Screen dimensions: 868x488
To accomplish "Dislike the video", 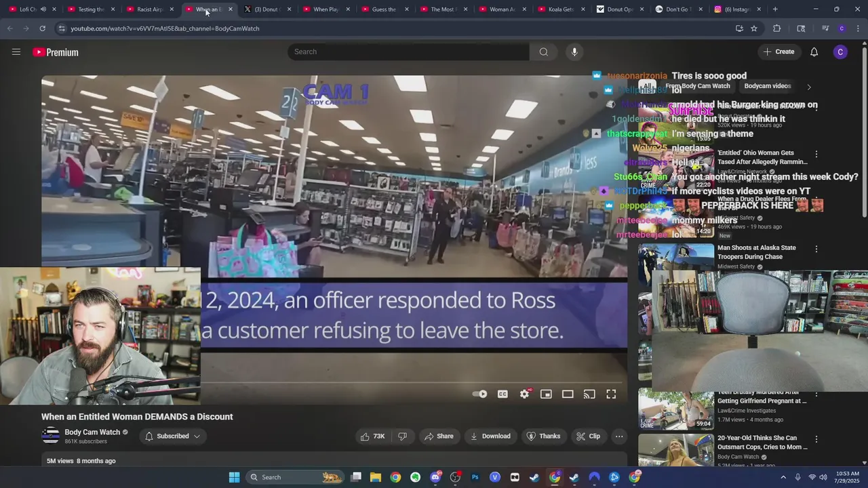I will (402, 436).
